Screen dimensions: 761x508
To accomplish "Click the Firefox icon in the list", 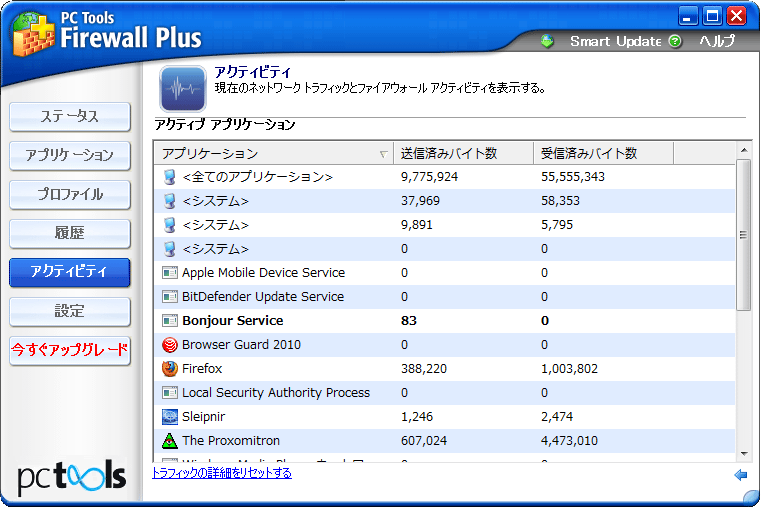I will [x=169, y=369].
